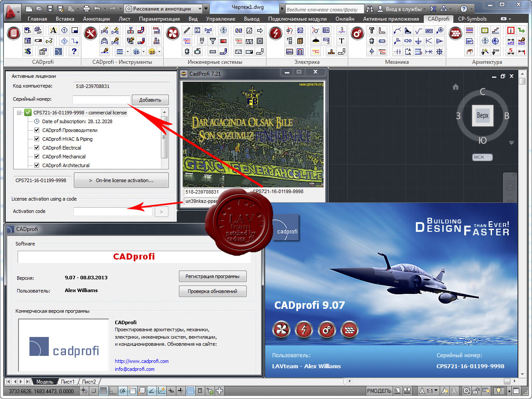Expand the Вход в службы sign-in dropdown

pyautogui.click(x=426, y=9)
